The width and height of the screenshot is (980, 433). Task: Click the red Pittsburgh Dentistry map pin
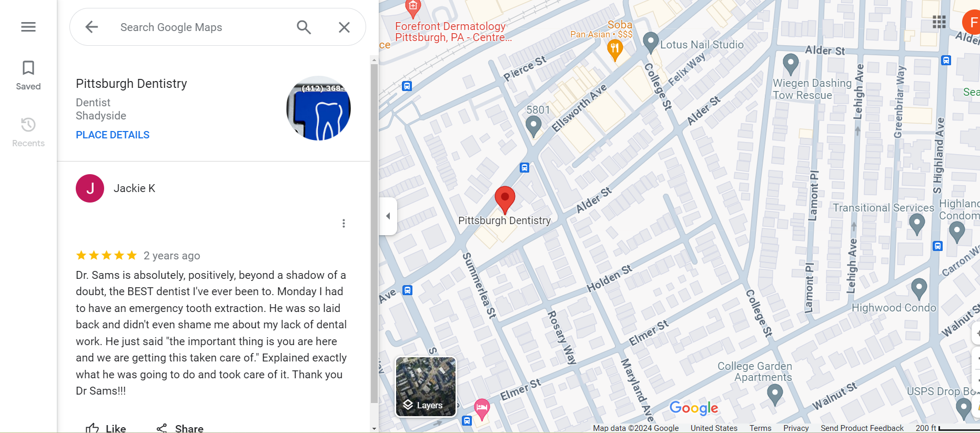[x=505, y=200]
